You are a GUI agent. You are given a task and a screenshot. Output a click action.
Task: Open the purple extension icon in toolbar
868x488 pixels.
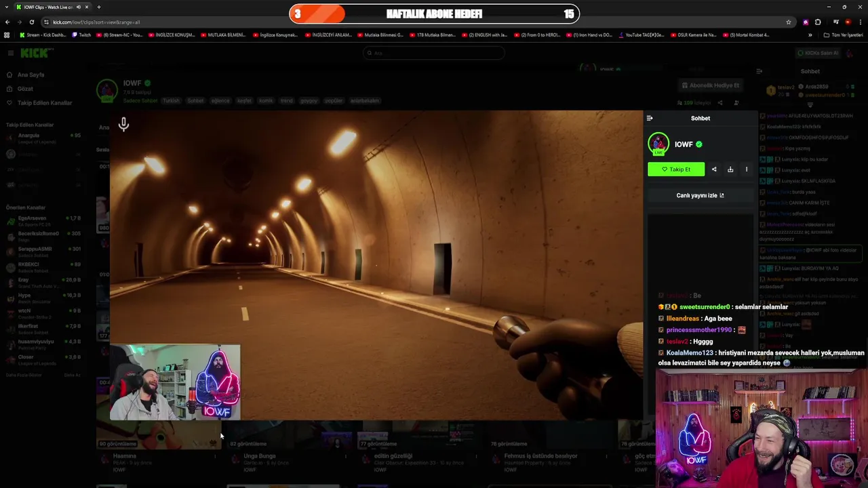[806, 22]
